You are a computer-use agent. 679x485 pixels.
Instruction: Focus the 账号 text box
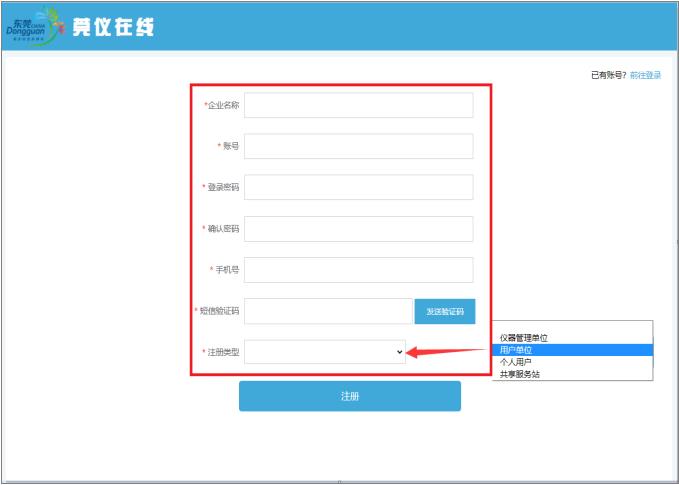point(358,147)
